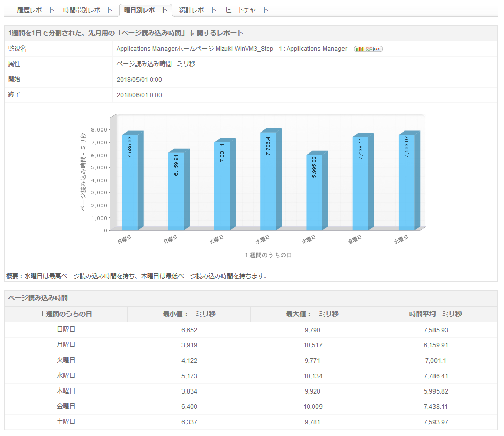Click the 水曜日 bar showing 7,786.41
The height and width of the screenshot is (436, 504).
pos(268,182)
